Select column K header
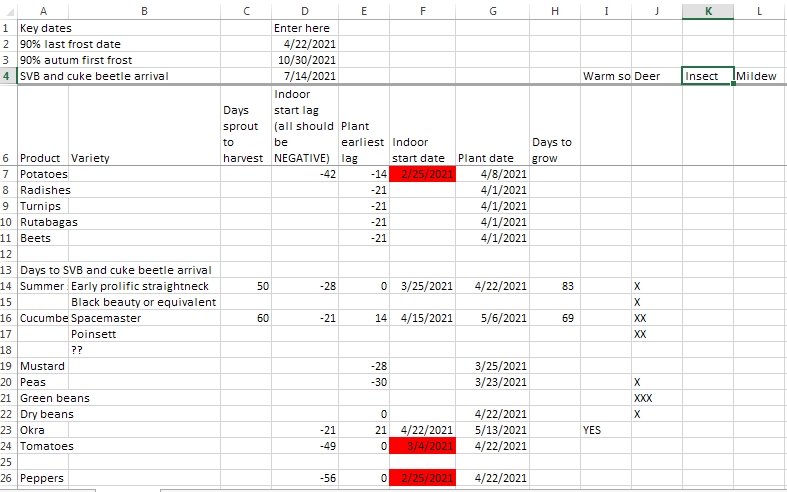787x492 pixels. [x=708, y=11]
